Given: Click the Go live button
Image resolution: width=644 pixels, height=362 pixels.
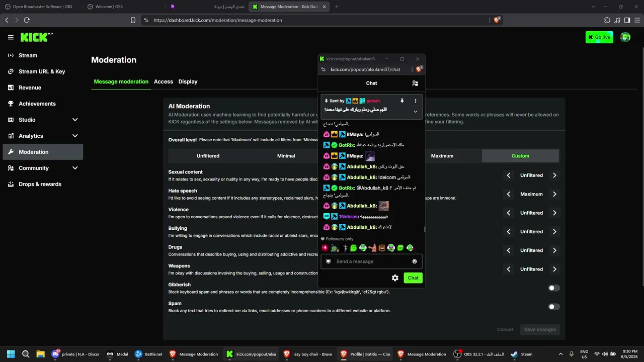Looking at the screenshot, I should coord(599,37).
